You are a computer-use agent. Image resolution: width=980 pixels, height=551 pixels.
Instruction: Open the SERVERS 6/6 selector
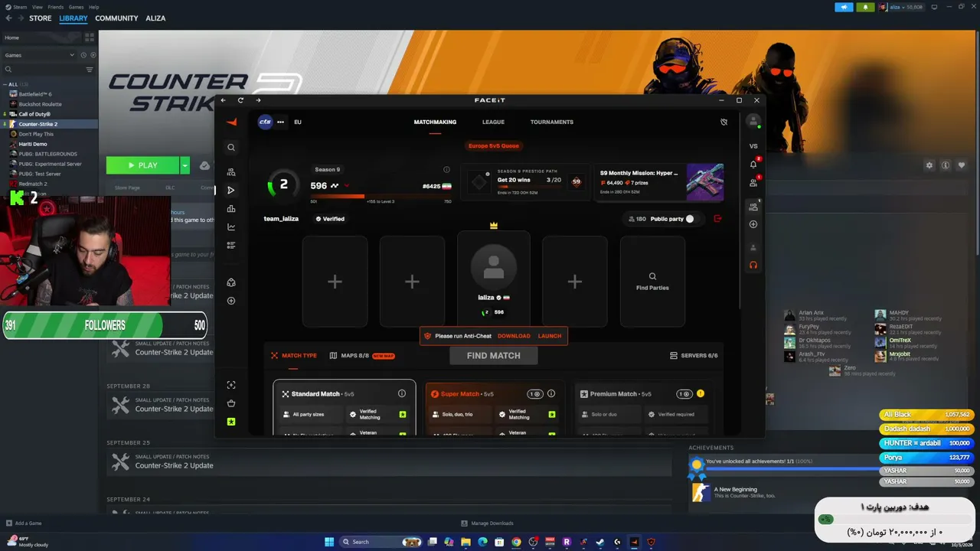tap(694, 356)
